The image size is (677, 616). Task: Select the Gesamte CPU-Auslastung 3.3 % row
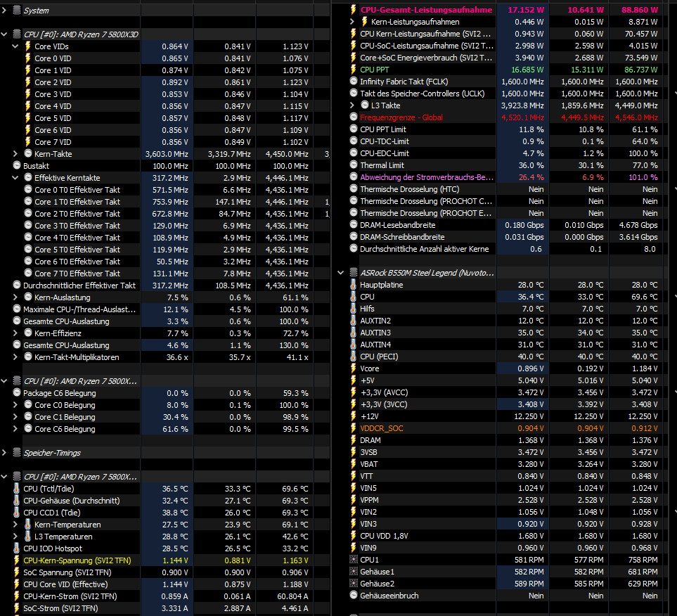[x=165, y=321]
